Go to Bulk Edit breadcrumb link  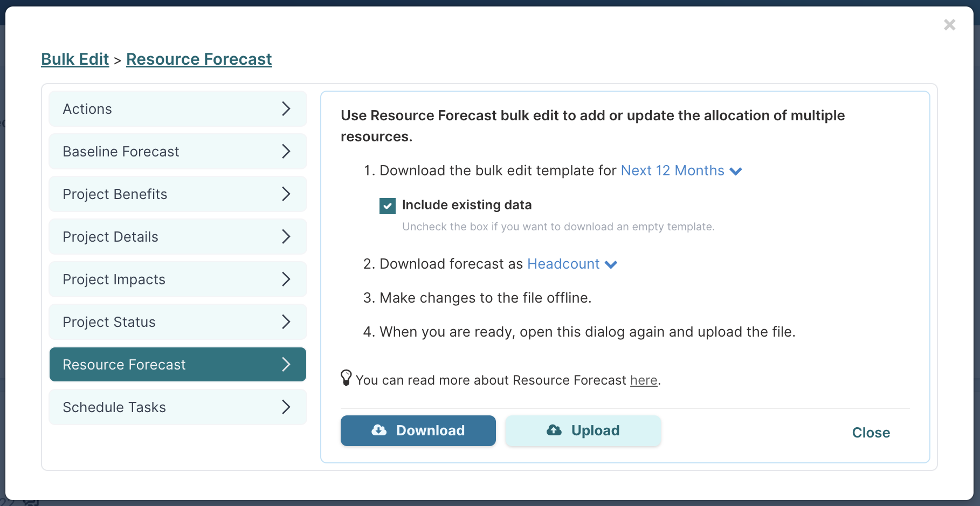click(x=75, y=59)
